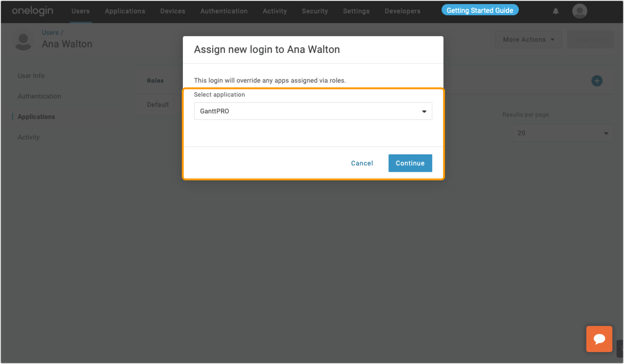The height and width of the screenshot is (364, 624).
Task: Click the Ana Walton page title
Action: click(67, 44)
